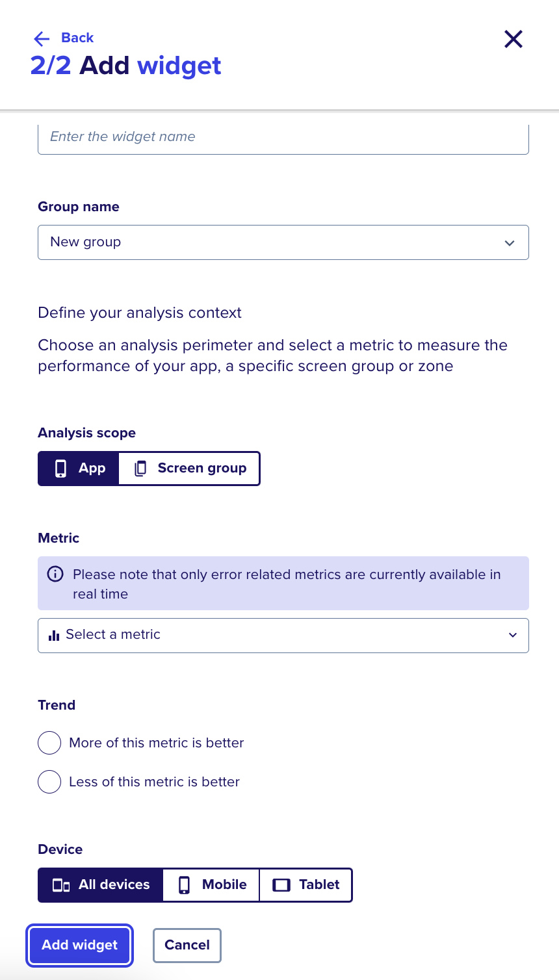Viewport: 559px width, 980px height.
Task: Close the Add widget panel with X
Action: pos(513,39)
